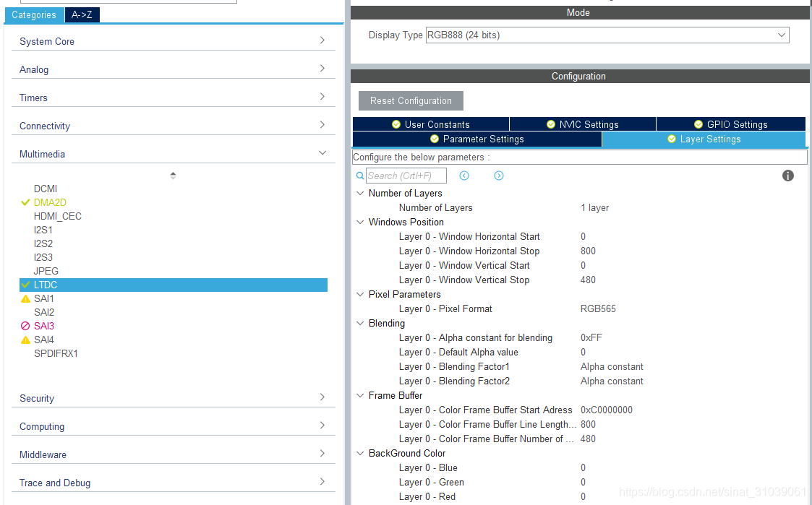
Task: Click the status icon on NVIC Settings tab
Action: [551, 124]
